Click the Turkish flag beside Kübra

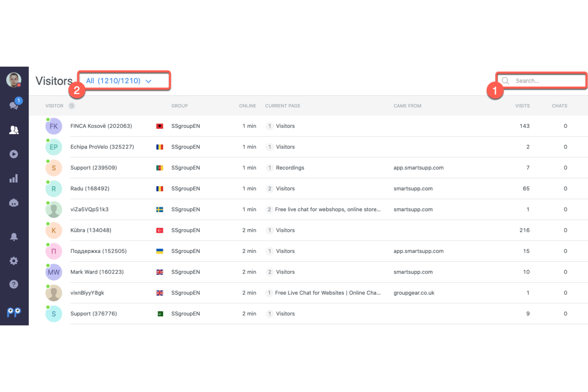[160, 230]
